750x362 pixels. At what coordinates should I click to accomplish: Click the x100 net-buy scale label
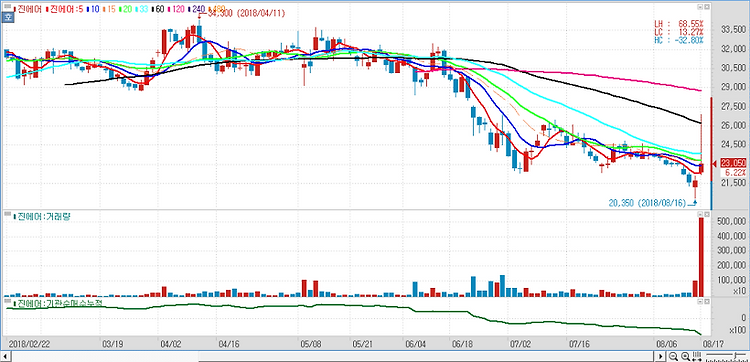pyautogui.click(x=737, y=330)
